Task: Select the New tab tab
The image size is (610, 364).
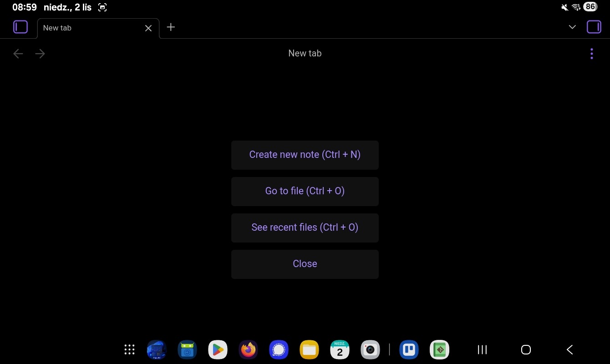Action: click(86, 28)
